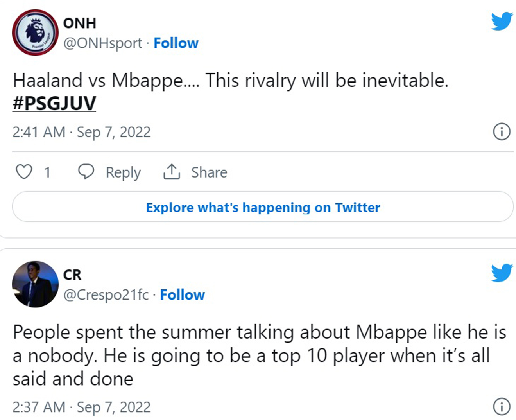
Task: Like the ONH tweet with heart icon
Action: (24, 172)
